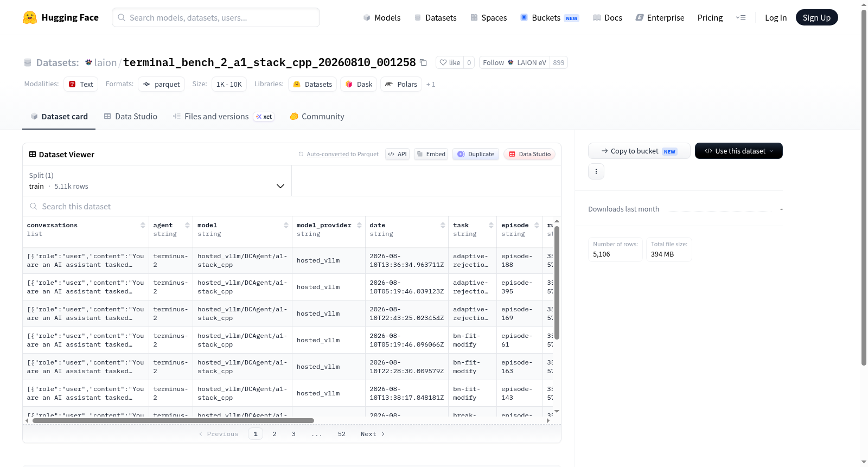Sort the model column
The height and width of the screenshot is (467, 868).
[286, 225]
